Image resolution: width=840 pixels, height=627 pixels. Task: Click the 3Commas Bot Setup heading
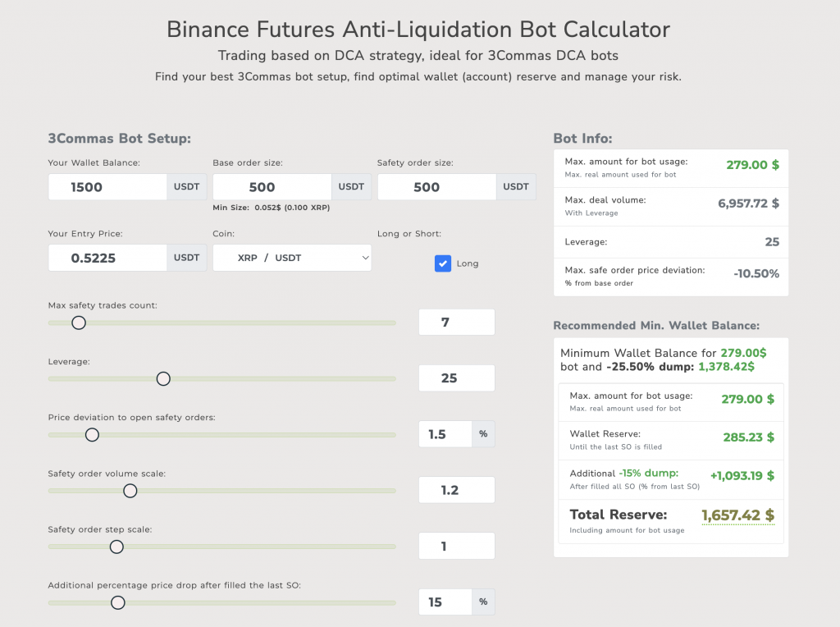pos(120,138)
